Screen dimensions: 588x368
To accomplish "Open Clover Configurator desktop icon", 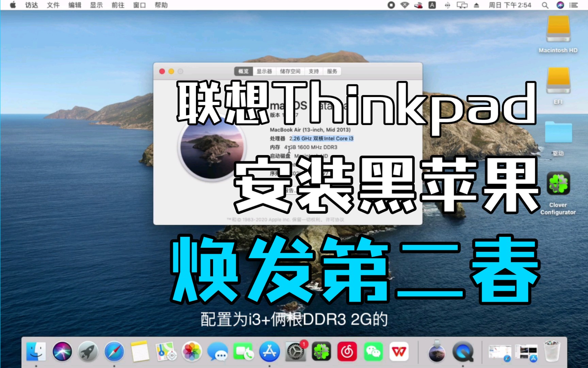I will [558, 183].
